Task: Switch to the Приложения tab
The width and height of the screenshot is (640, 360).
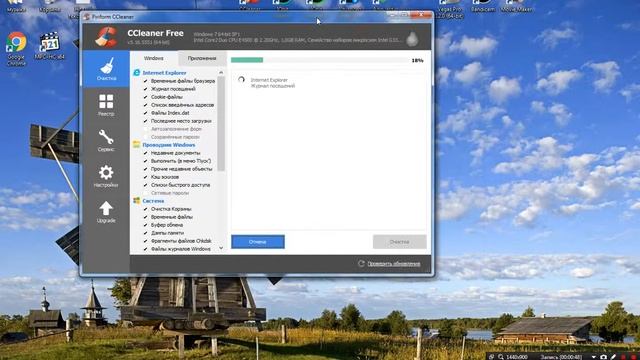Action: pyautogui.click(x=202, y=58)
